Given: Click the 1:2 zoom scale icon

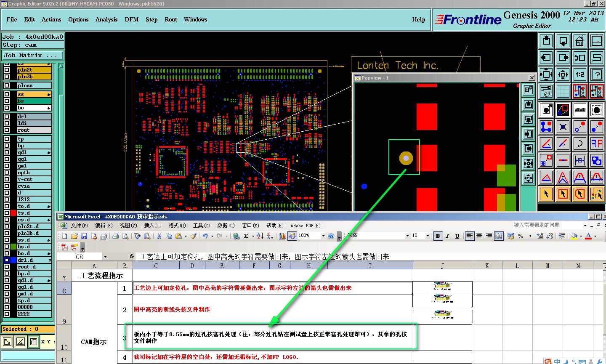Looking at the screenshot, I should pos(580,74).
